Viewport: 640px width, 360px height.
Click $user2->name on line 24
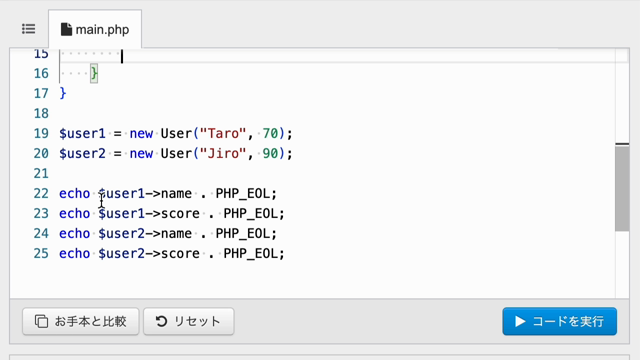[x=145, y=233]
